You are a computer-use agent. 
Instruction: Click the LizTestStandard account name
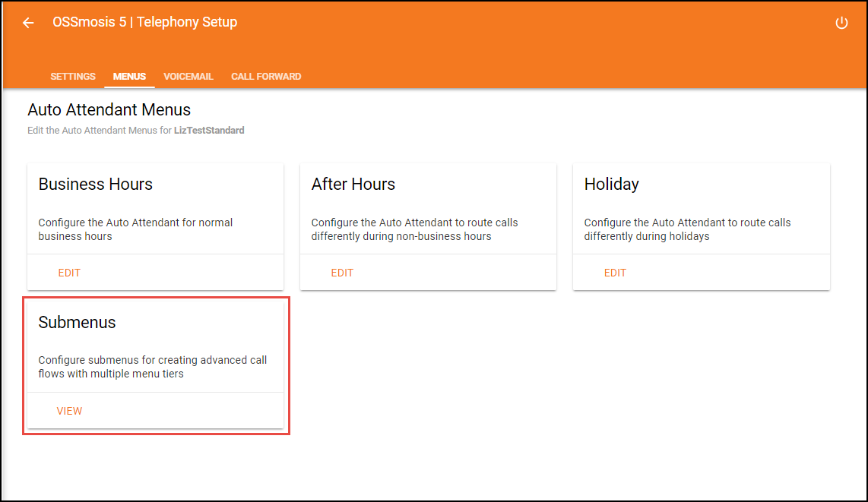(209, 131)
